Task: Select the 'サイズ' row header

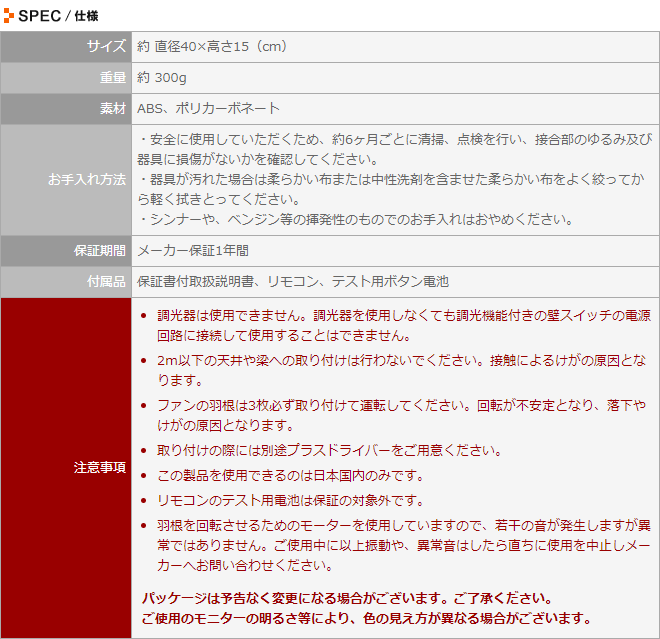Action: click(x=66, y=47)
